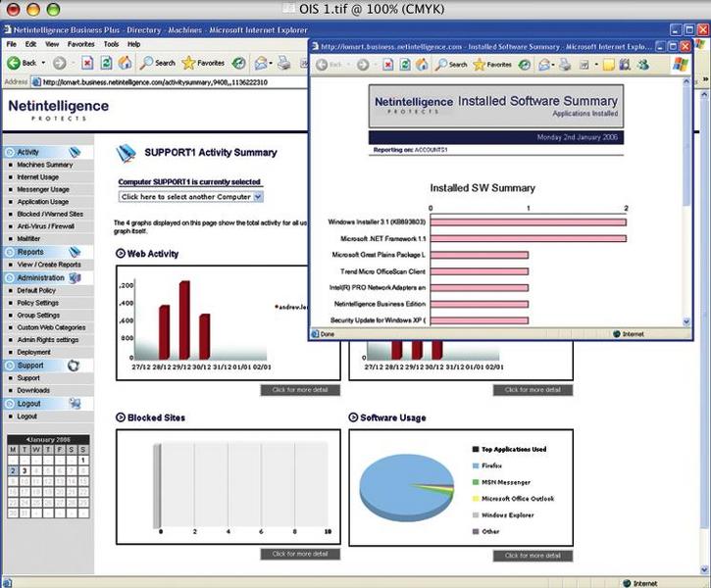The image size is (711, 588).
Task: Open Search in main browser toolbar
Action: coord(157,63)
